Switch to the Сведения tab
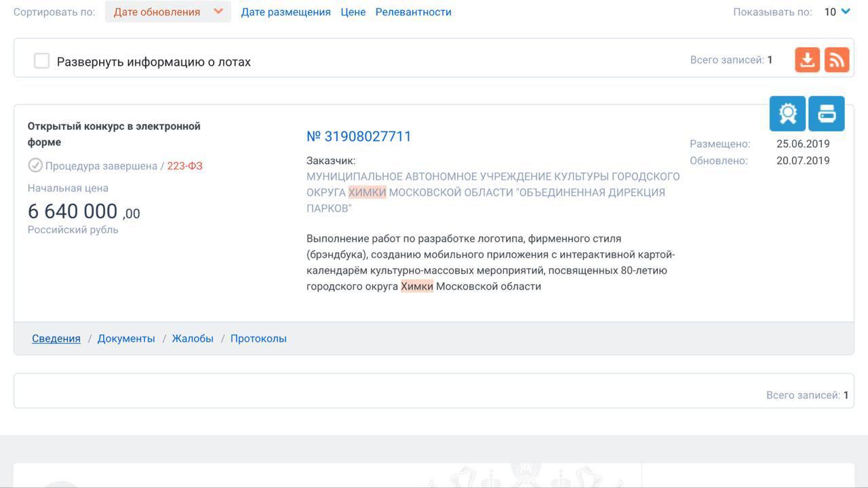868x488 pixels. pos(56,338)
